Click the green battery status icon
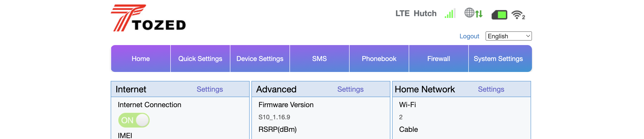The width and height of the screenshot is (644, 139). click(499, 15)
